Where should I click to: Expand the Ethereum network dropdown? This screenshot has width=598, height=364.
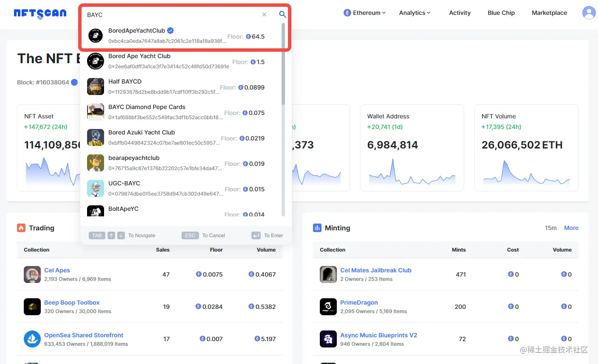point(364,13)
